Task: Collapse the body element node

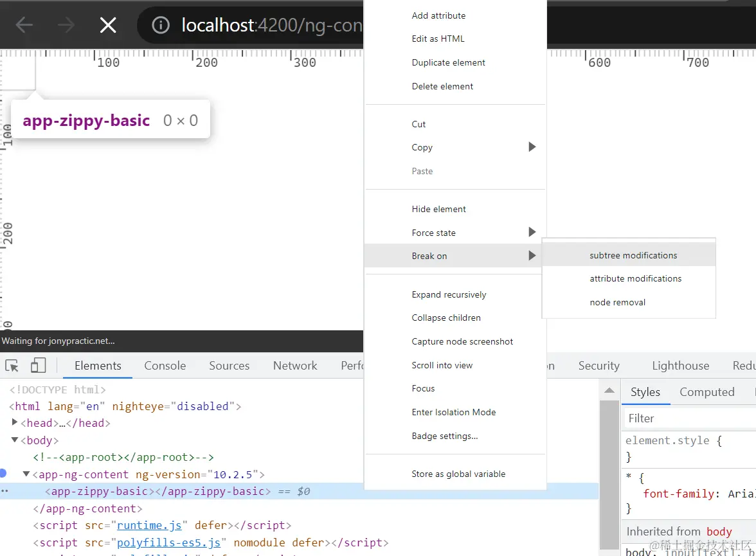Action: point(15,440)
